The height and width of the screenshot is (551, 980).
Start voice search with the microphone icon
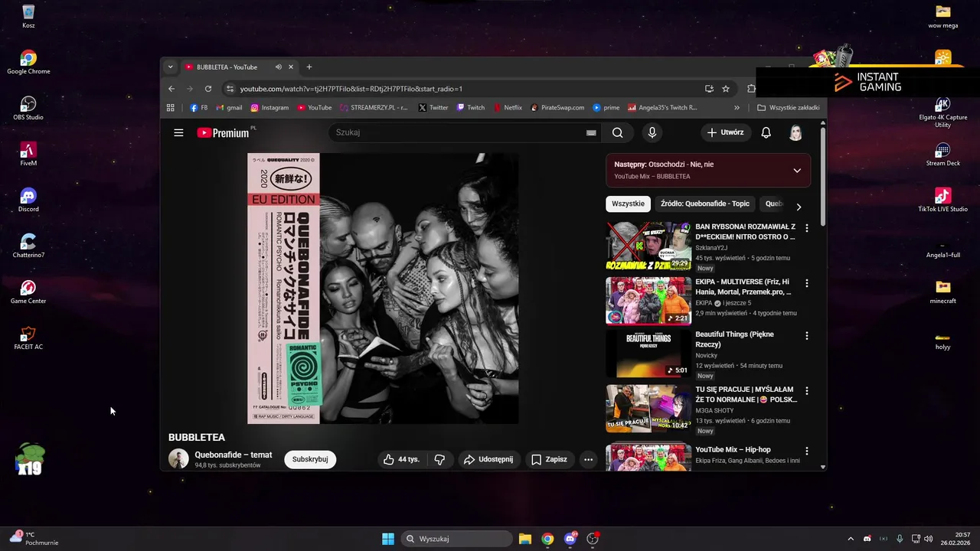click(x=652, y=132)
